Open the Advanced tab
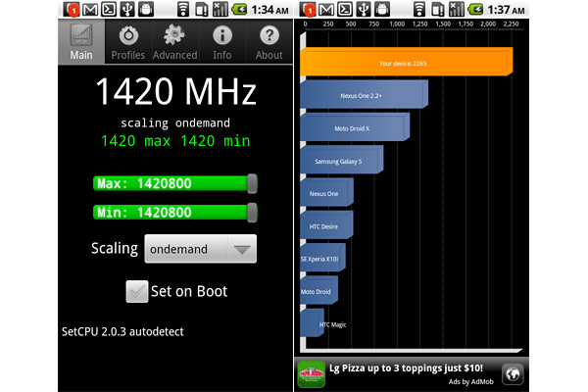 (x=175, y=41)
